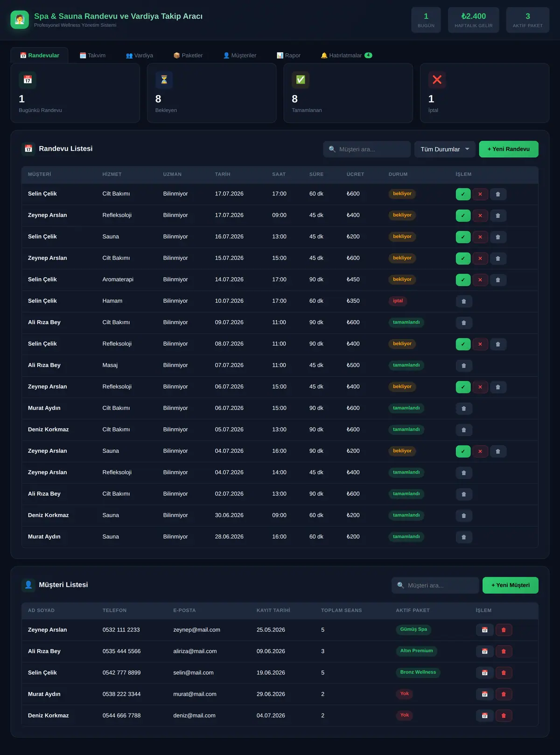Viewport: 560px width, 755px height.
Task: Focus the customer list search field
Action: coord(435,585)
